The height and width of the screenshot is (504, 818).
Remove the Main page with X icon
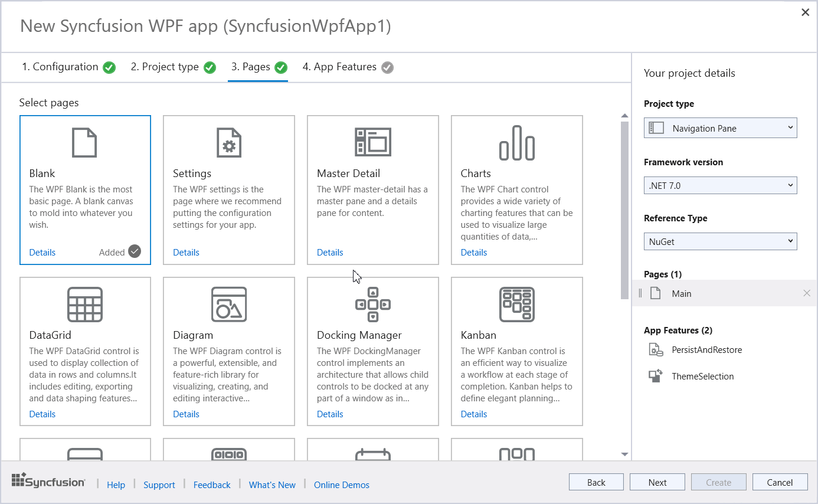pyautogui.click(x=806, y=293)
